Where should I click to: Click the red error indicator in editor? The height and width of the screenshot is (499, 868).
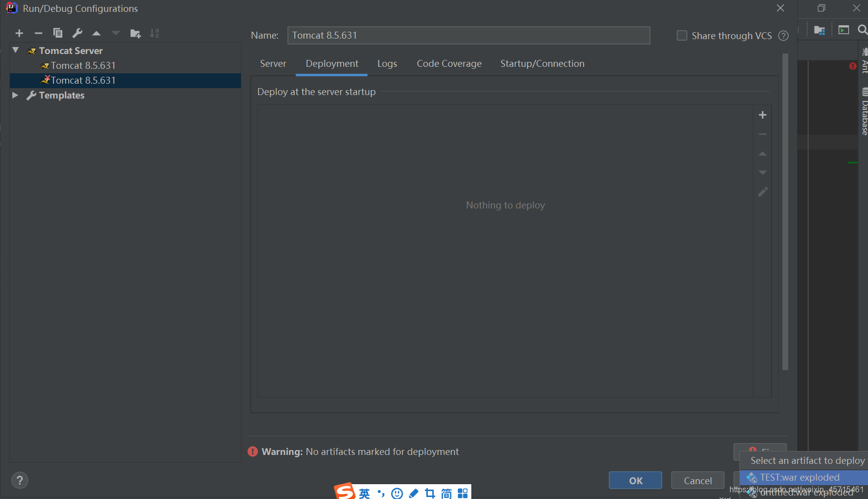point(853,66)
